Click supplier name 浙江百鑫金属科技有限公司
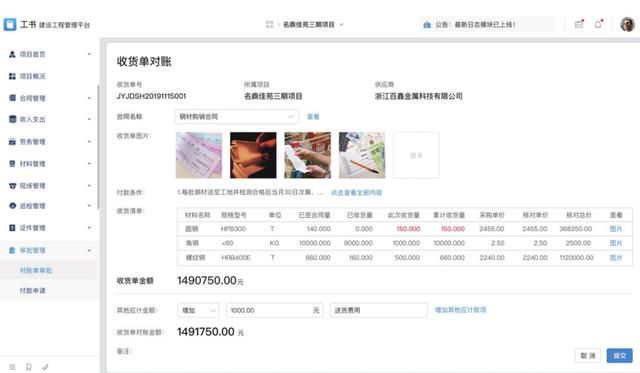 coord(418,96)
